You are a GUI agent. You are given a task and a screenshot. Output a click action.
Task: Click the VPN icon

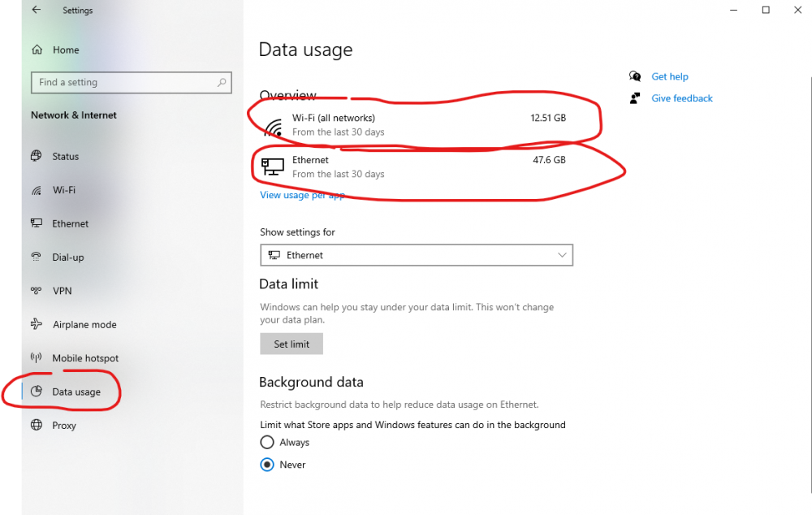(x=37, y=290)
